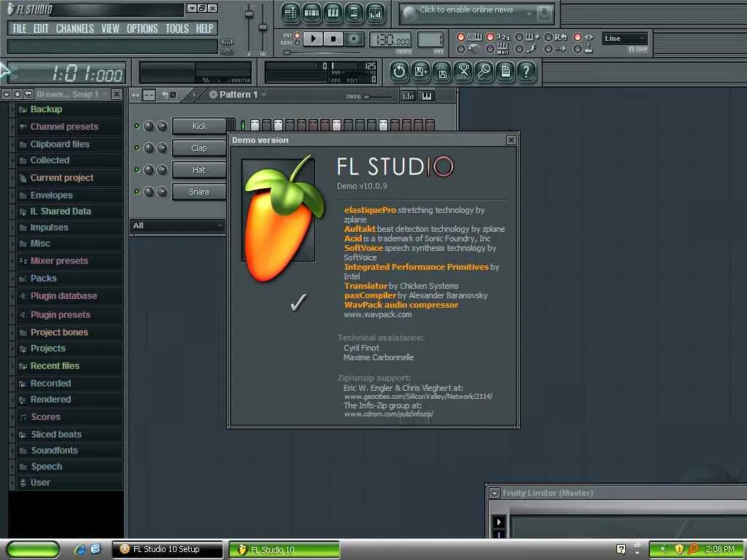747x560 pixels.
Task: Click the security shield tray icon
Action: coord(679,549)
